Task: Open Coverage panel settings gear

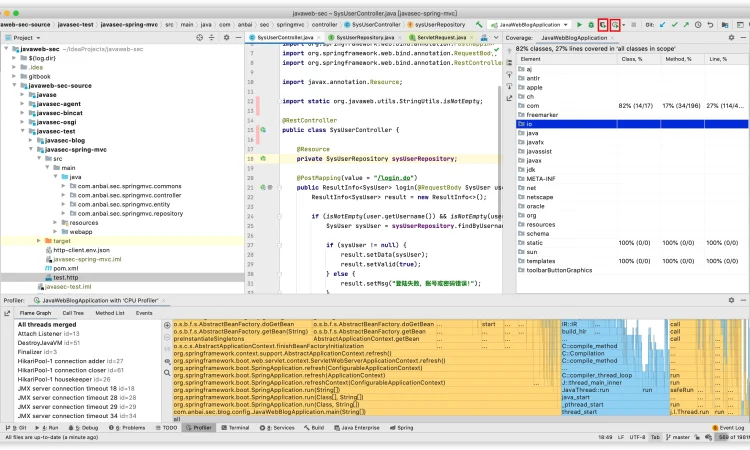Action: tap(731, 37)
